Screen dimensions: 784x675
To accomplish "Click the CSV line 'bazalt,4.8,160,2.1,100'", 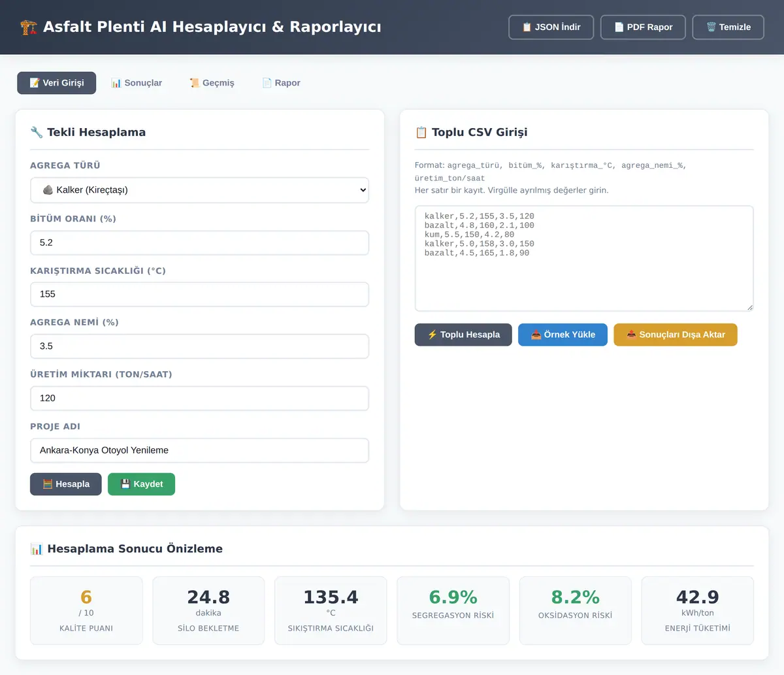I will 479,225.
